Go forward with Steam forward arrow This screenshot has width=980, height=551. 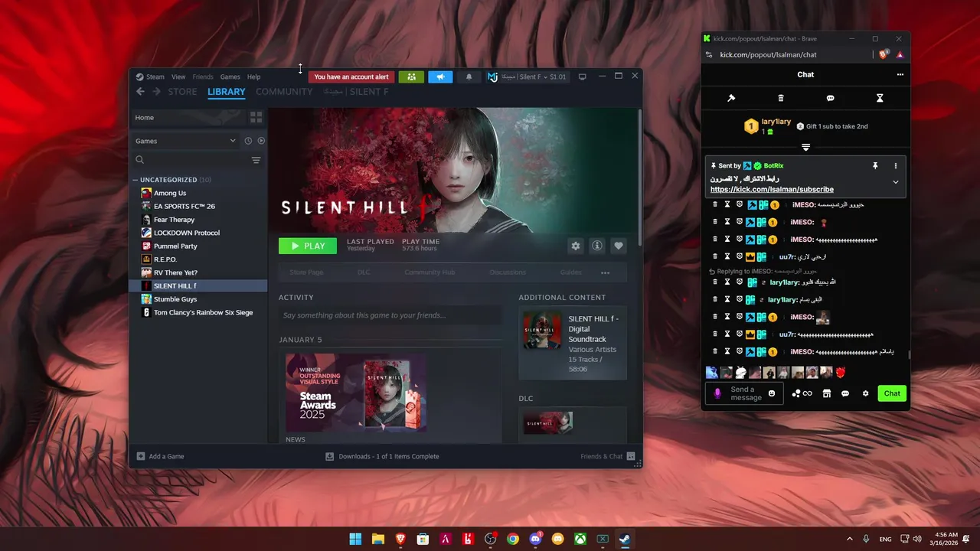coord(156,92)
